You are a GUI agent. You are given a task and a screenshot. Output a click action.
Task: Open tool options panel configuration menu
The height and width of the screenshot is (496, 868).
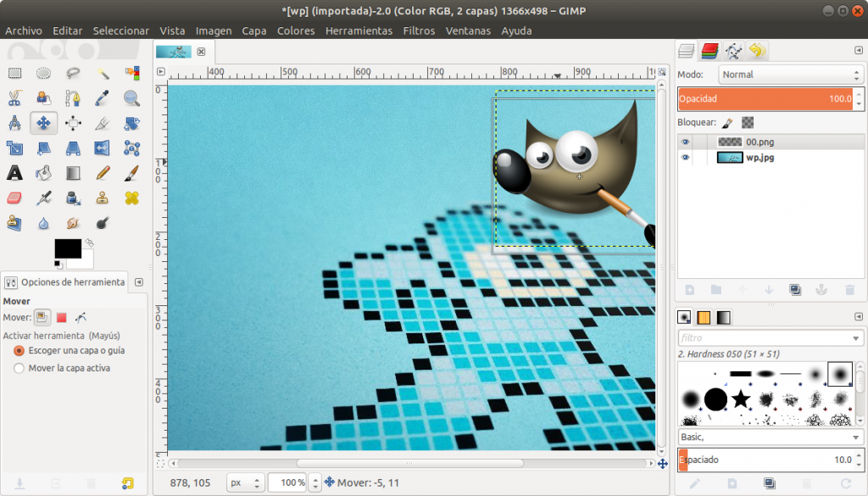(x=139, y=281)
